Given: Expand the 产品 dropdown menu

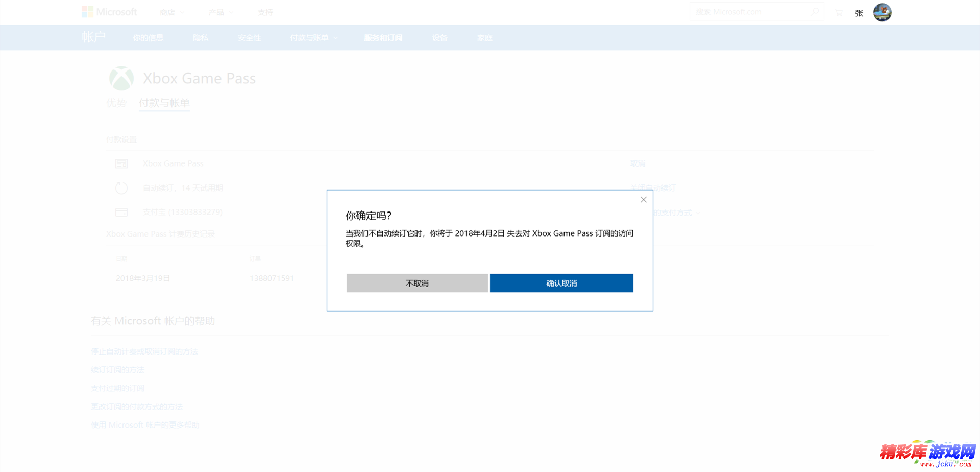Looking at the screenshot, I should (220, 12).
